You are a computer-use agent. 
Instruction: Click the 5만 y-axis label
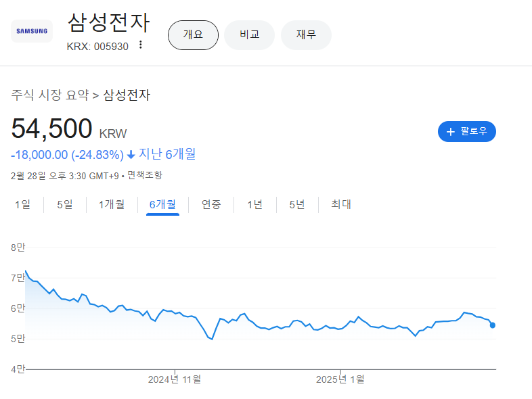click(x=18, y=339)
